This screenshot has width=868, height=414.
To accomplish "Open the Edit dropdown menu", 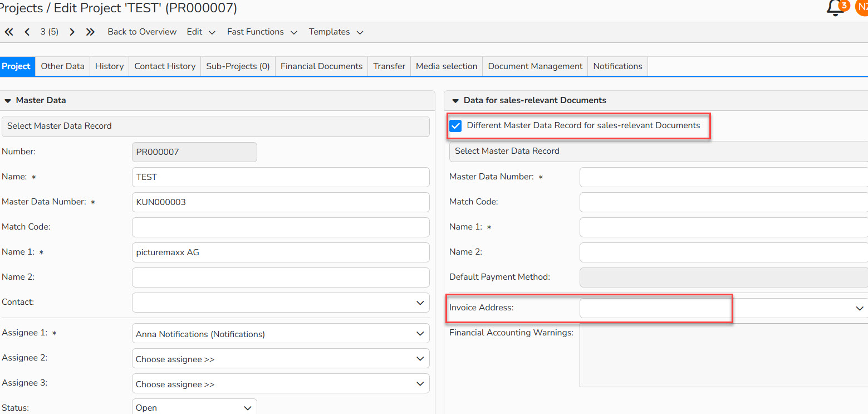I will tap(201, 32).
